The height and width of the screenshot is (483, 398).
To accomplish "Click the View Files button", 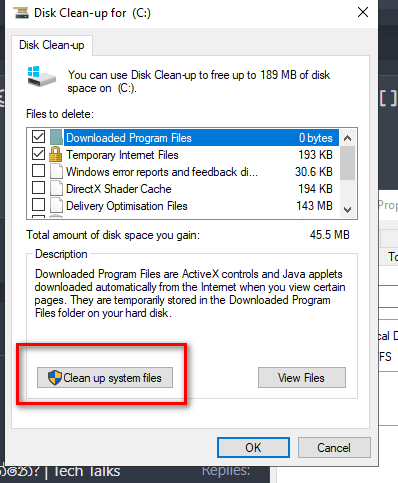I will click(x=302, y=378).
